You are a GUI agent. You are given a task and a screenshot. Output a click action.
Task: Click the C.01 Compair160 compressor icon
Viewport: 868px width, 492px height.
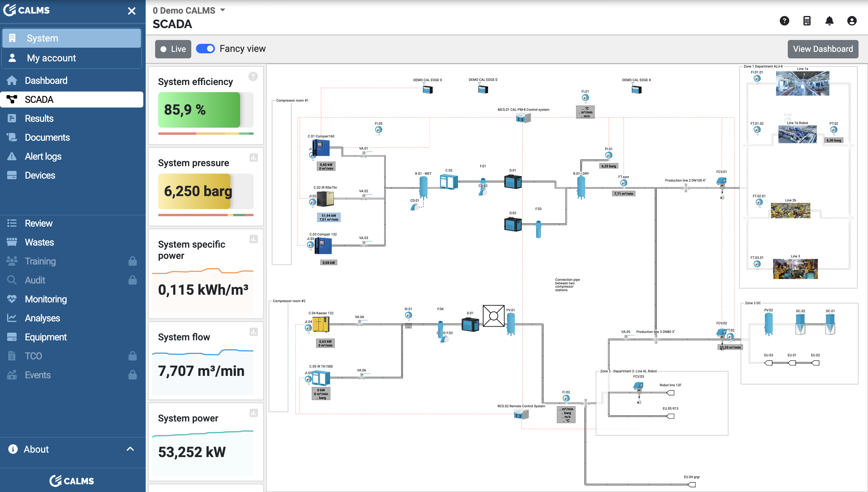(x=321, y=148)
